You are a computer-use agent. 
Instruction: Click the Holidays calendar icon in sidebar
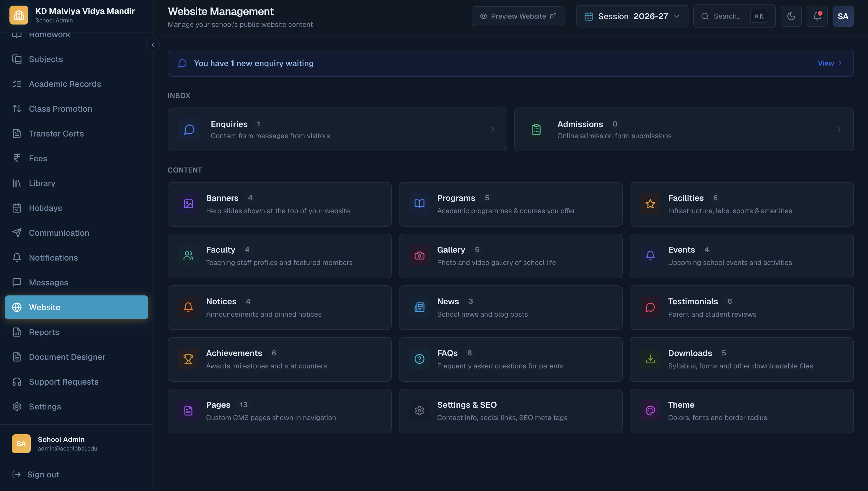tap(17, 208)
